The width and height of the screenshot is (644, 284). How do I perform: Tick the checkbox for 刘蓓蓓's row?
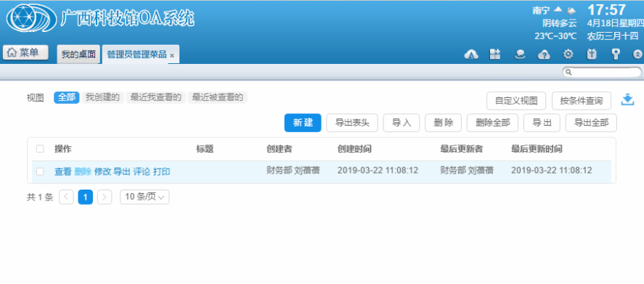click(40, 171)
